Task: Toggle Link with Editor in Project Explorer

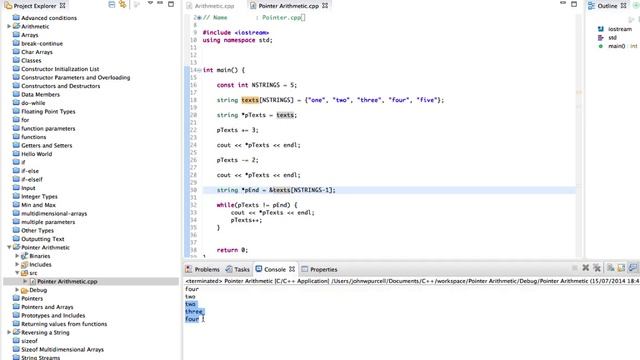Action: (122, 4)
